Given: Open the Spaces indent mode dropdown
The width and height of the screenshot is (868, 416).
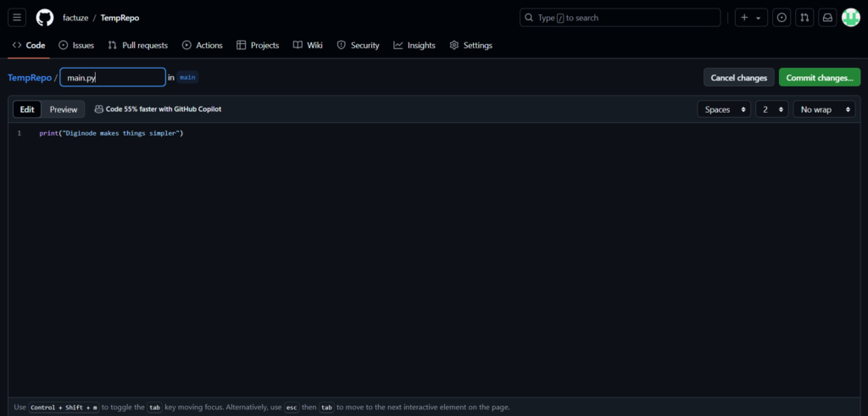Looking at the screenshot, I should click(723, 109).
